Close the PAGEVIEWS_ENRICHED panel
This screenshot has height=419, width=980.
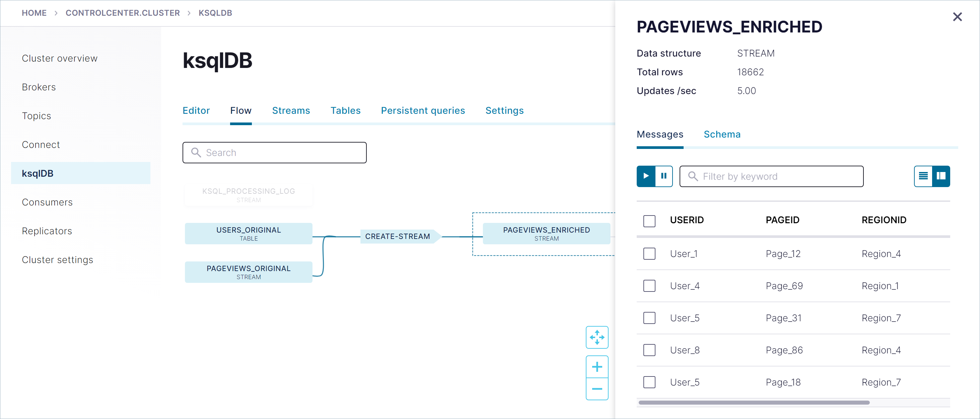(957, 17)
